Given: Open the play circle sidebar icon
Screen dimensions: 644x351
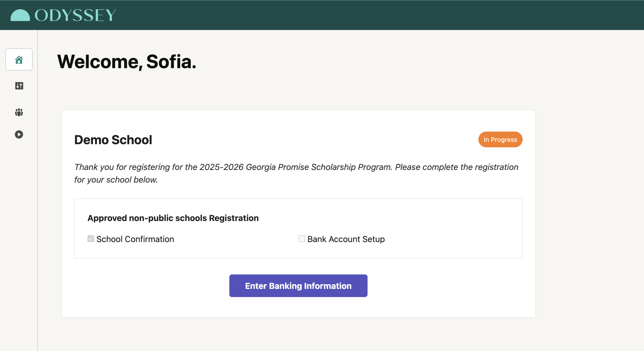Looking at the screenshot, I should (x=19, y=134).
